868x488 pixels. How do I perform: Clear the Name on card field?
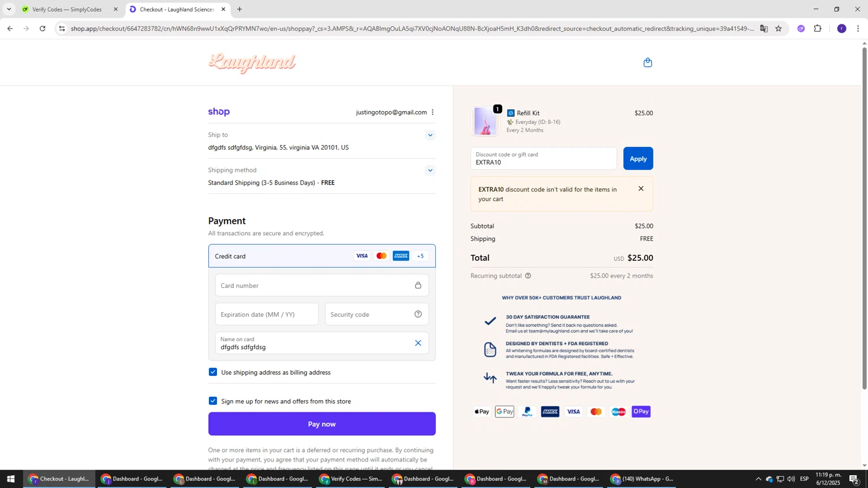pos(418,343)
